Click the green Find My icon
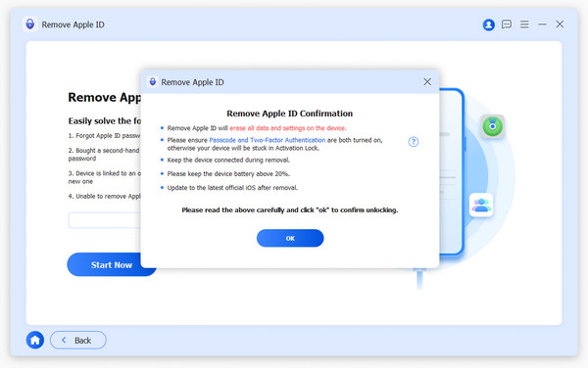The width and height of the screenshot is (588, 368). [x=492, y=126]
